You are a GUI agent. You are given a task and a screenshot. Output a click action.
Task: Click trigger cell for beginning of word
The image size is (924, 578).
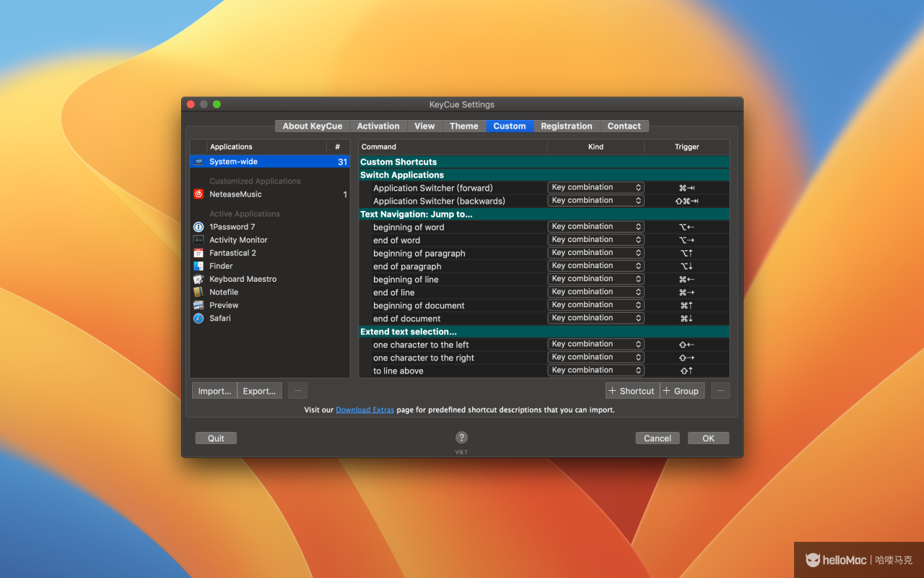(x=687, y=227)
